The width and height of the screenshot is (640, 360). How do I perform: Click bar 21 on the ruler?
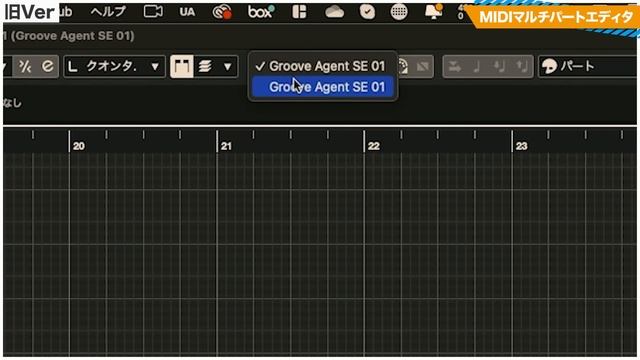click(x=226, y=146)
